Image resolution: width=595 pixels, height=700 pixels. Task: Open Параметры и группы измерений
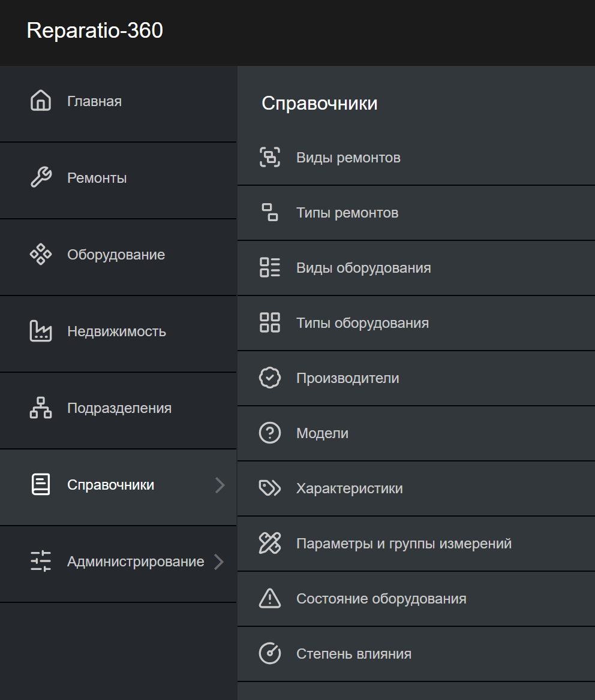[404, 544]
